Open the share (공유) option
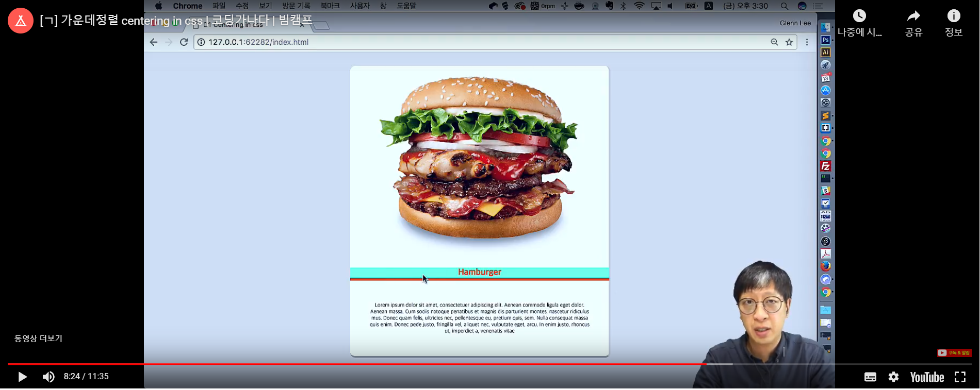Image resolution: width=980 pixels, height=390 pixels. [913, 23]
